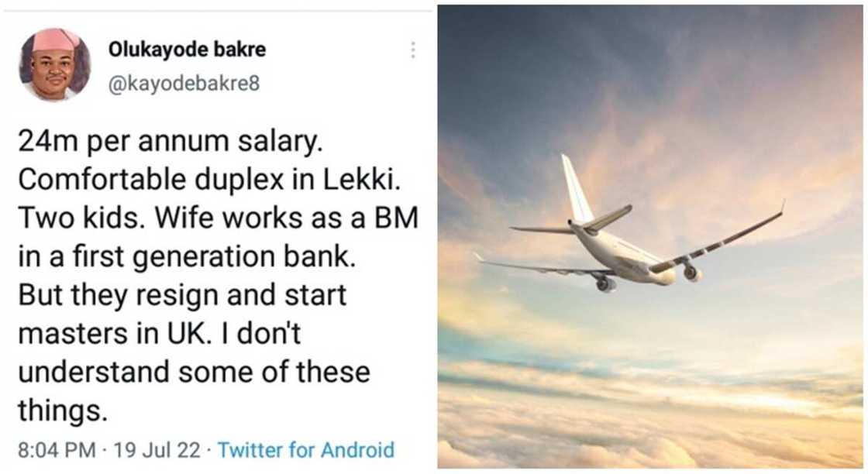Click the airplane's right wing tip
Viewport: 868px width, 474px height.
point(781,208)
